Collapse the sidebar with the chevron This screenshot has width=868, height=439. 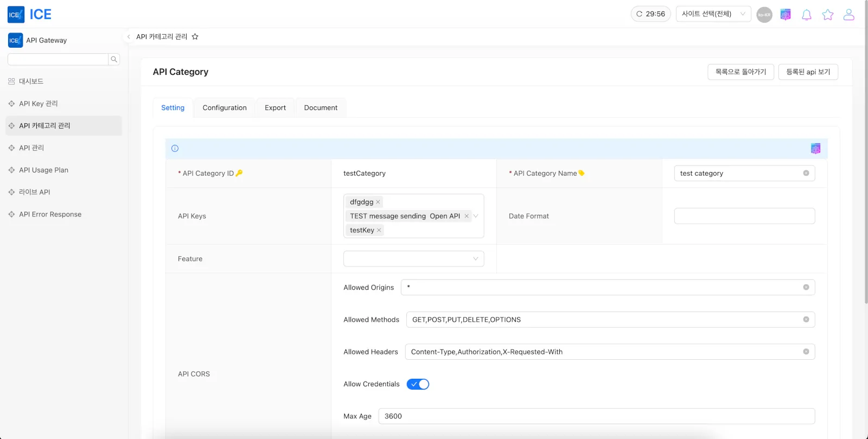(129, 37)
